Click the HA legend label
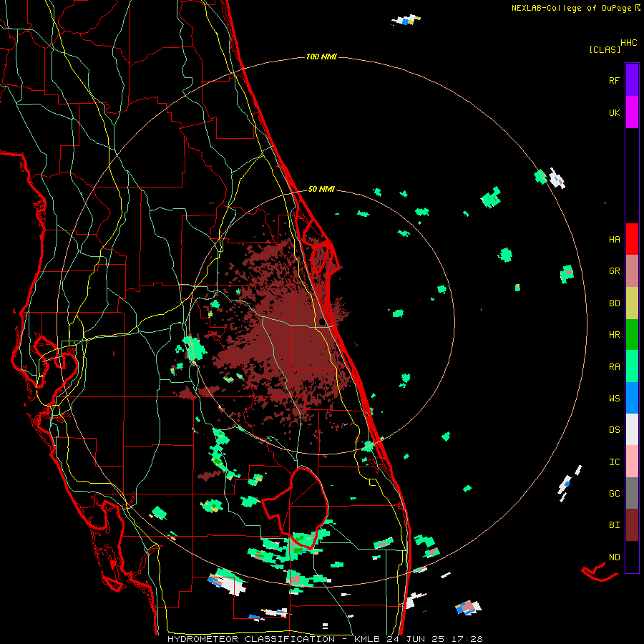Image resolution: width=644 pixels, height=644 pixels. [x=614, y=239]
